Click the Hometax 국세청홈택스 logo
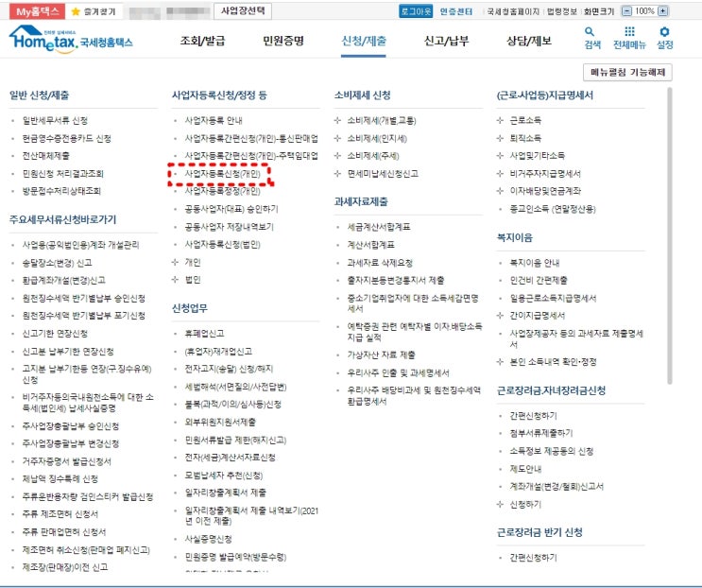Image resolution: width=702 pixels, height=588 pixels. coord(71,40)
